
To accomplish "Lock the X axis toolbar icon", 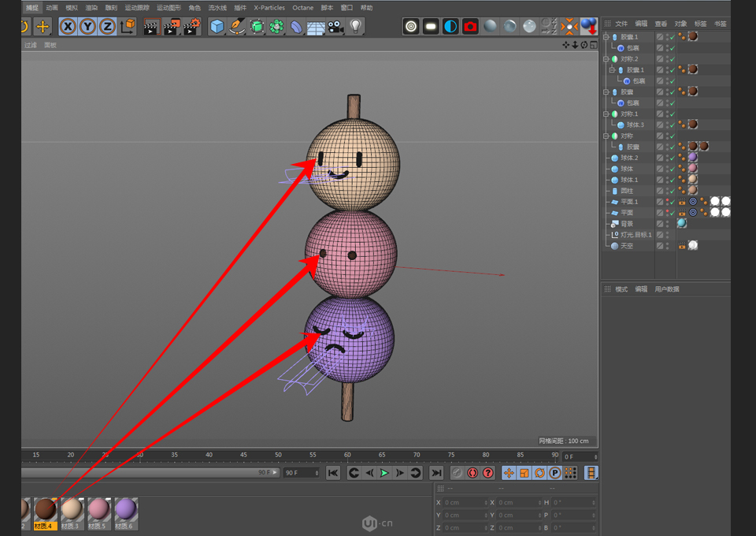I will pyautogui.click(x=66, y=26).
